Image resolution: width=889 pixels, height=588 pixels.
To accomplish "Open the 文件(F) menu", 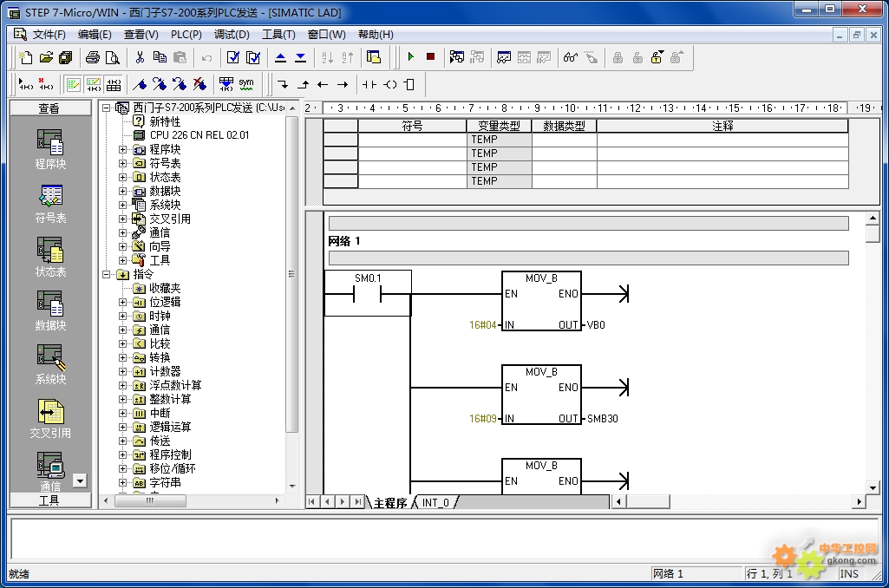I will pyautogui.click(x=49, y=35).
